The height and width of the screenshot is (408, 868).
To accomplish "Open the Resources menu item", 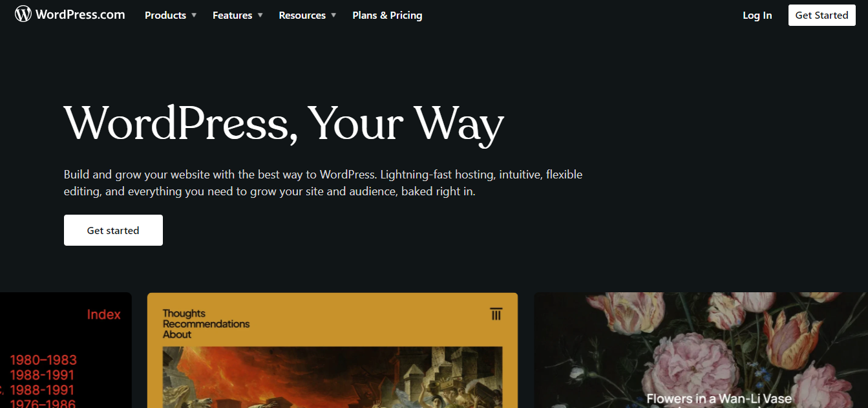I will [x=302, y=15].
